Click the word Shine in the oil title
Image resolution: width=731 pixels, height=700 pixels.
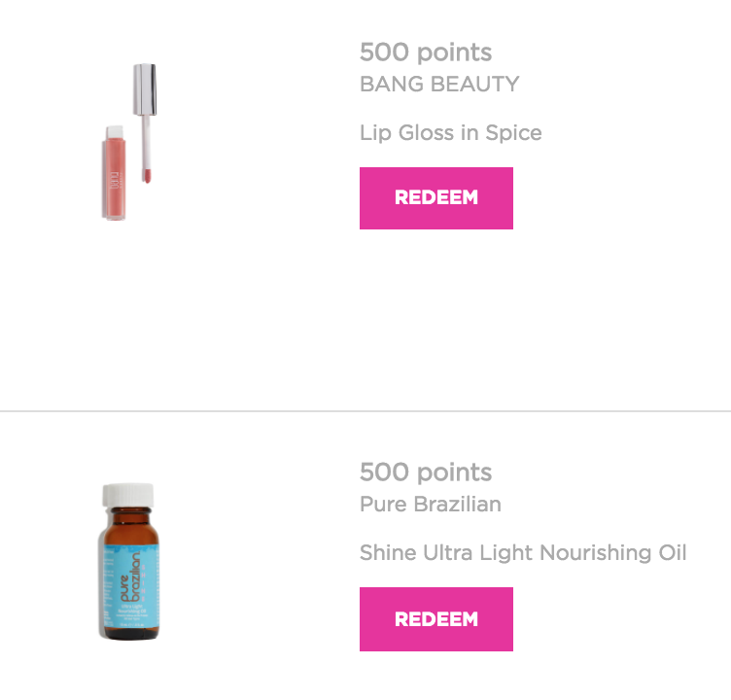pos(387,553)
